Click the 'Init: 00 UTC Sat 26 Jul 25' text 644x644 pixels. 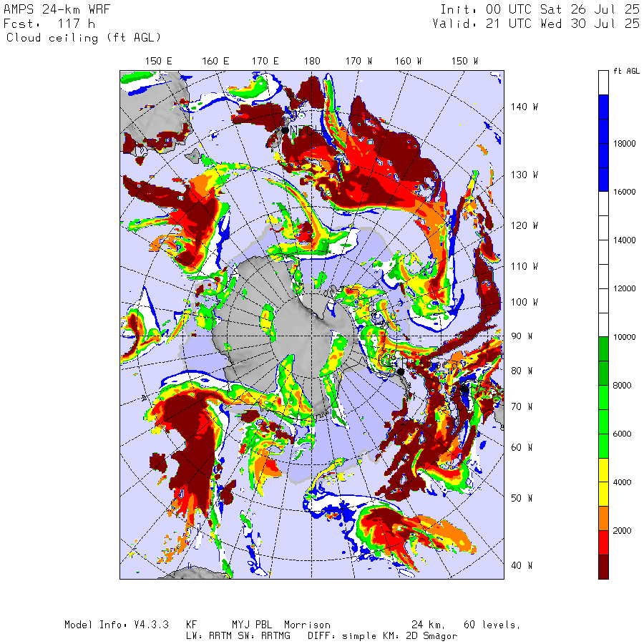[540, 9]
